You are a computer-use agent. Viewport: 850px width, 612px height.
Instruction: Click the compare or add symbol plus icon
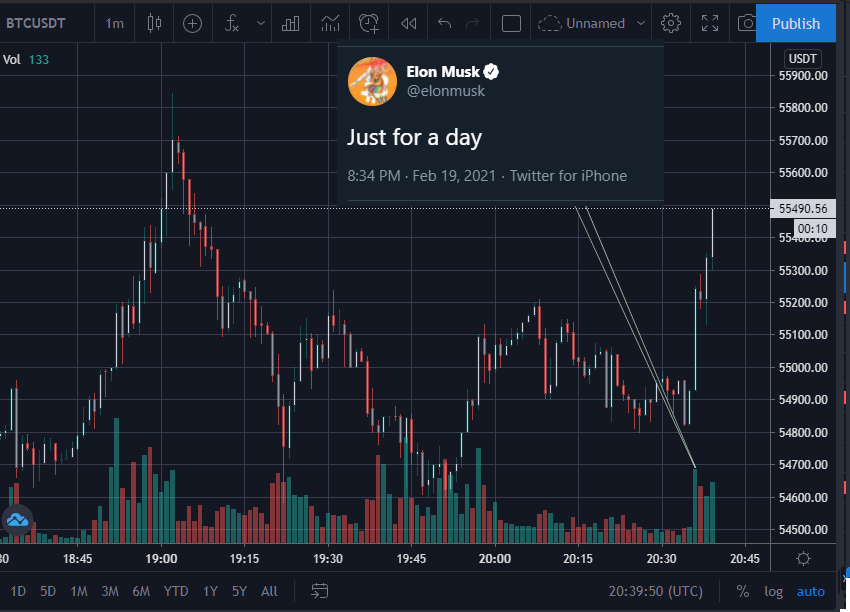pos(192,23)
